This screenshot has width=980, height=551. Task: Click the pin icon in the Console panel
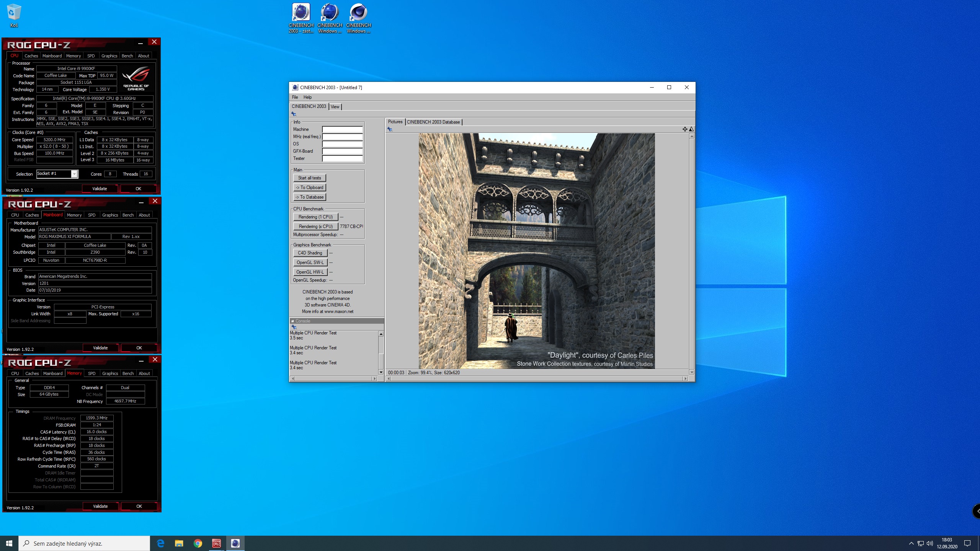294,327
